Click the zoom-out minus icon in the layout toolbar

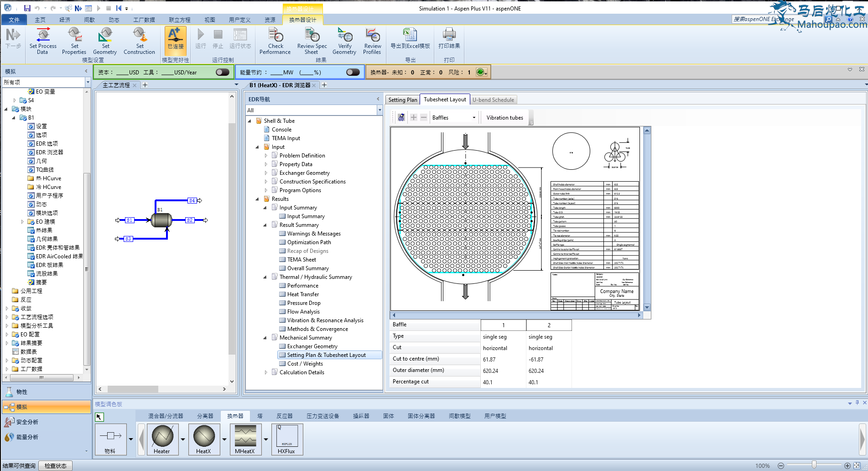[x=424, y=117]
